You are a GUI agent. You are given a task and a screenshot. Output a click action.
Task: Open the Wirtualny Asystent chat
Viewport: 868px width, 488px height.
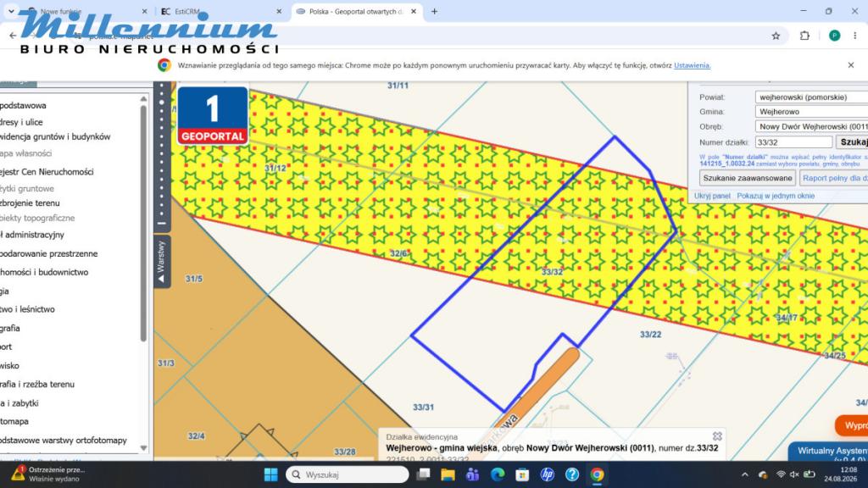829,452
